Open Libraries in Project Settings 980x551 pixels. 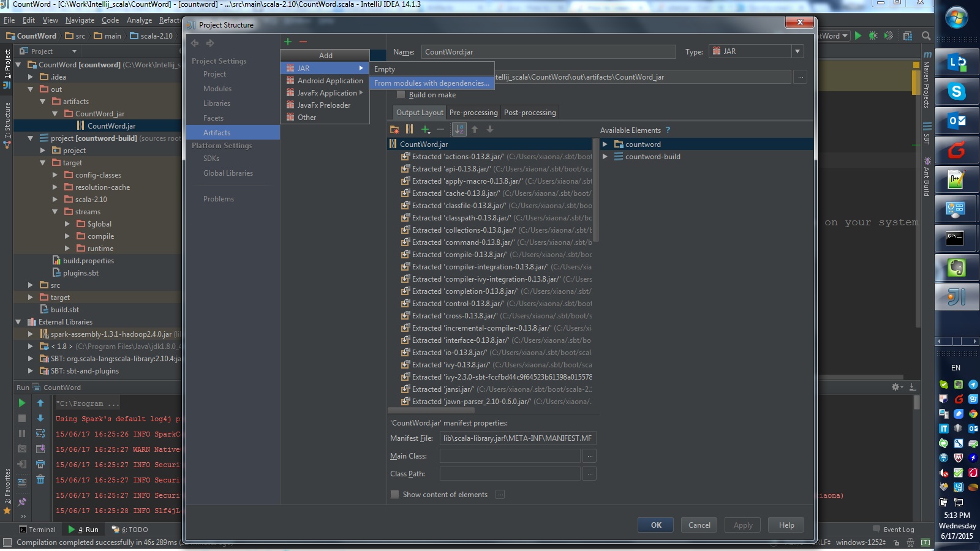[217, 103]
